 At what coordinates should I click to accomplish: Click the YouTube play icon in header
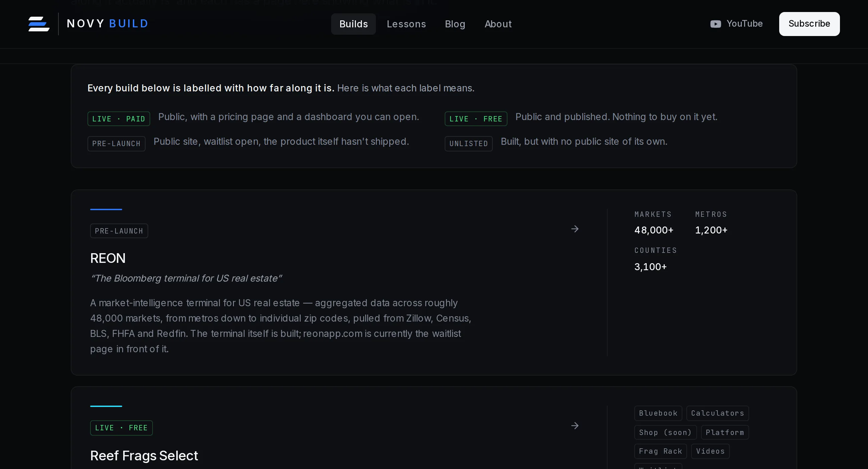point(715,24)
